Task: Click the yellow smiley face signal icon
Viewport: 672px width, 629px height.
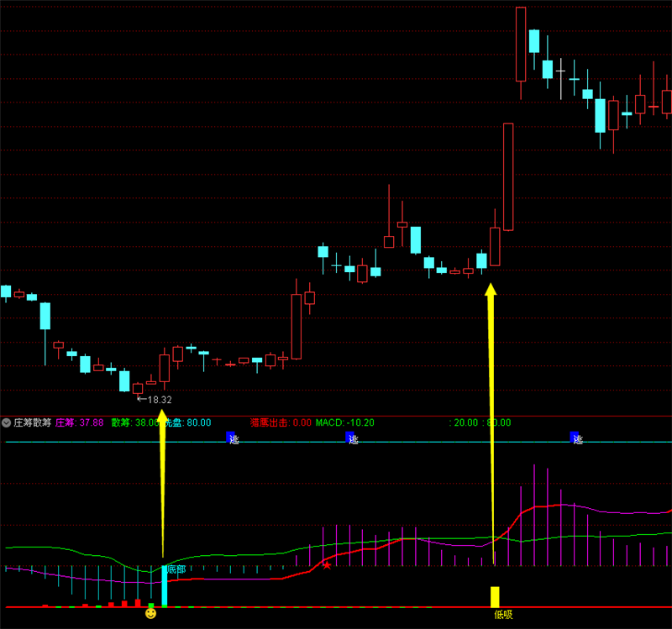Action: 151,614
